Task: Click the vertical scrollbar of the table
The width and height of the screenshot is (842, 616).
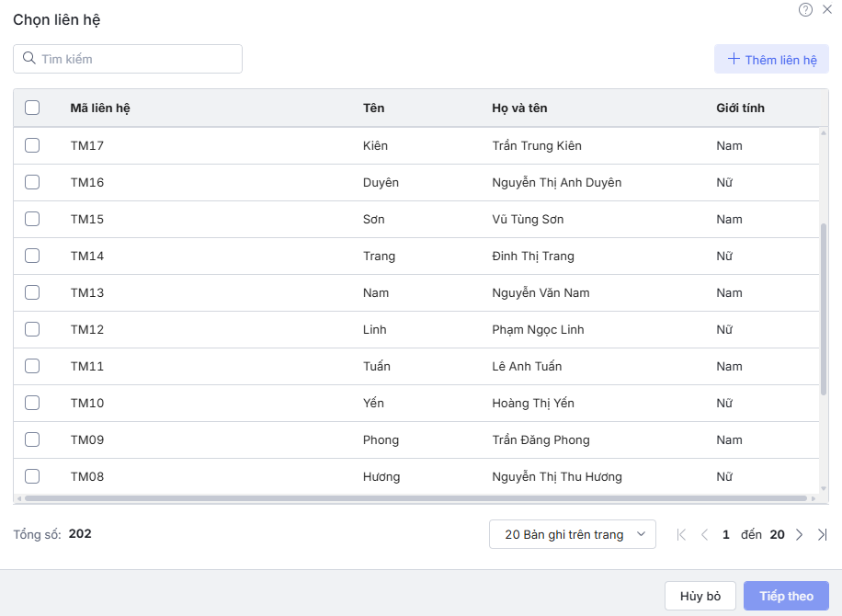Action: pyautogui.click(x=824, y=308)
